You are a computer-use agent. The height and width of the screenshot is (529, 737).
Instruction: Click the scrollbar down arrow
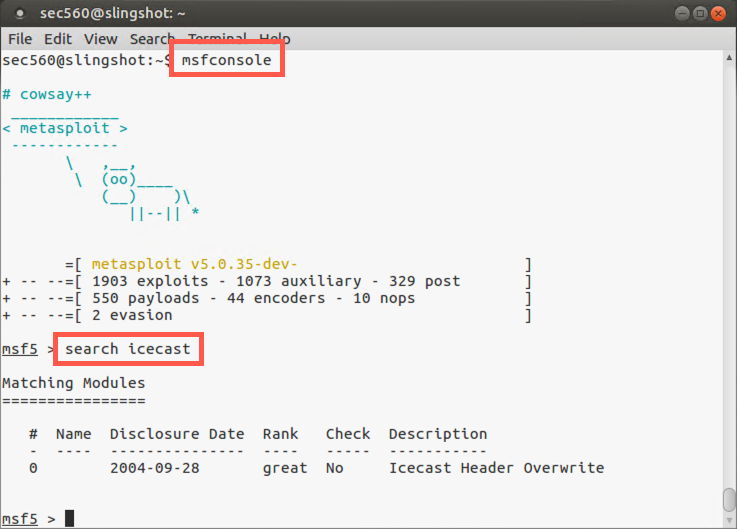729,521
